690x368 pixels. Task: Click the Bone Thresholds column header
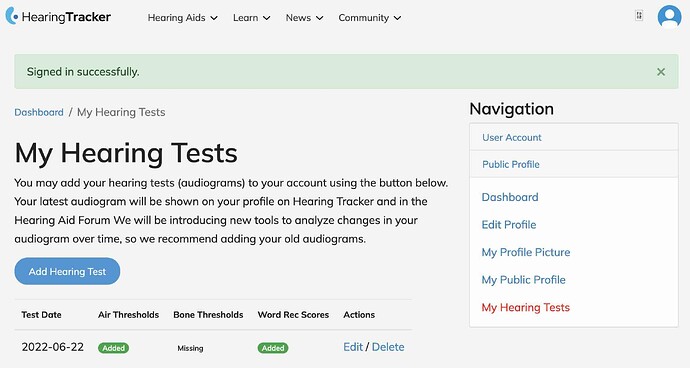click(x=208, y=315)
